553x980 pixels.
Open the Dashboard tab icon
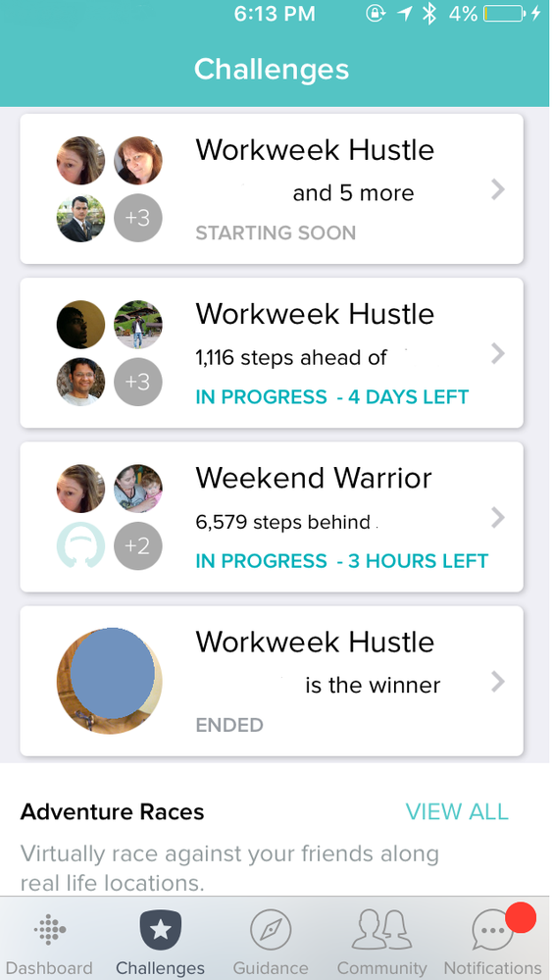tap(50, 930)
